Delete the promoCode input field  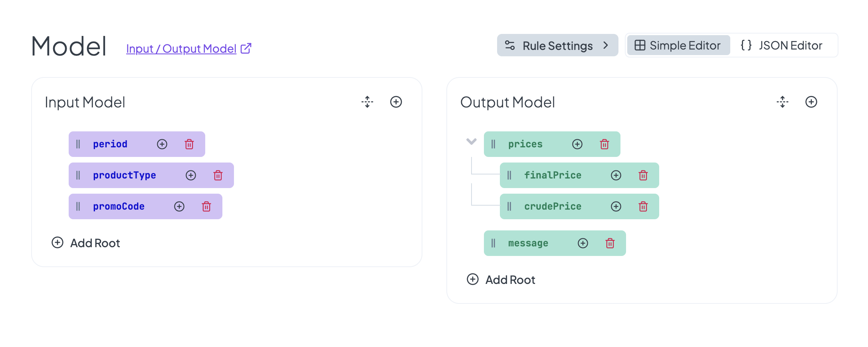click(x=206, y=206)
